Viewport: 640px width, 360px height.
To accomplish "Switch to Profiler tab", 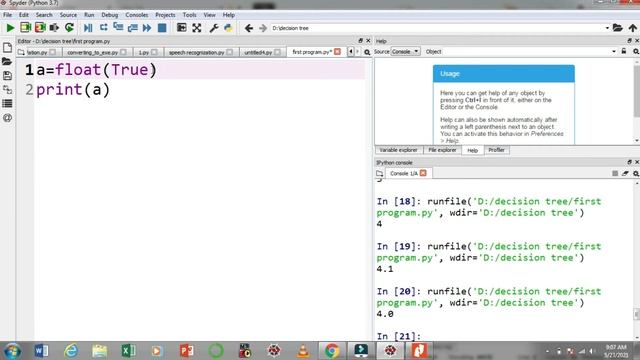I will click(x=496, y=150).
